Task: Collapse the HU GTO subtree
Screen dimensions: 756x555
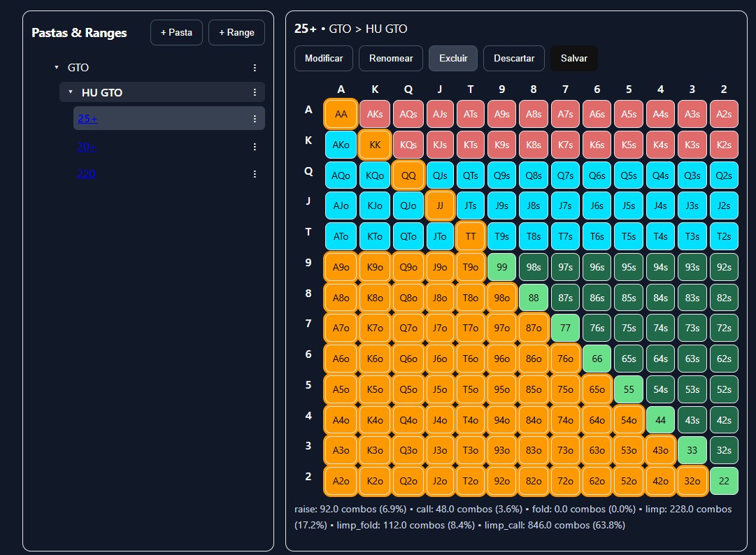Action: coord(70,92)
